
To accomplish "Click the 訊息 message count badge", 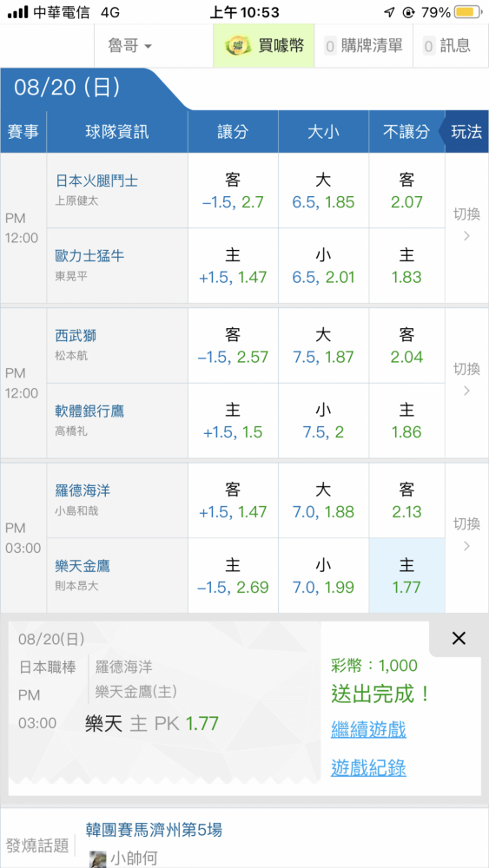I will (429, 46).
